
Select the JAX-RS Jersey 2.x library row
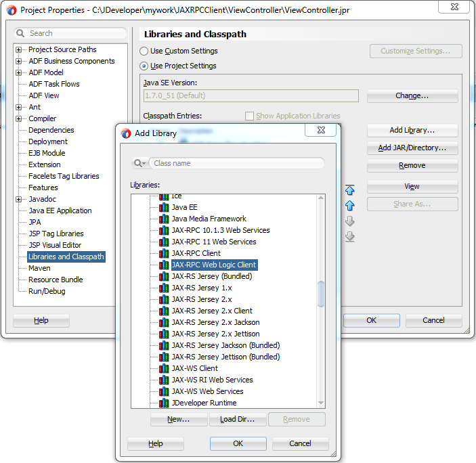coord(202,299)
